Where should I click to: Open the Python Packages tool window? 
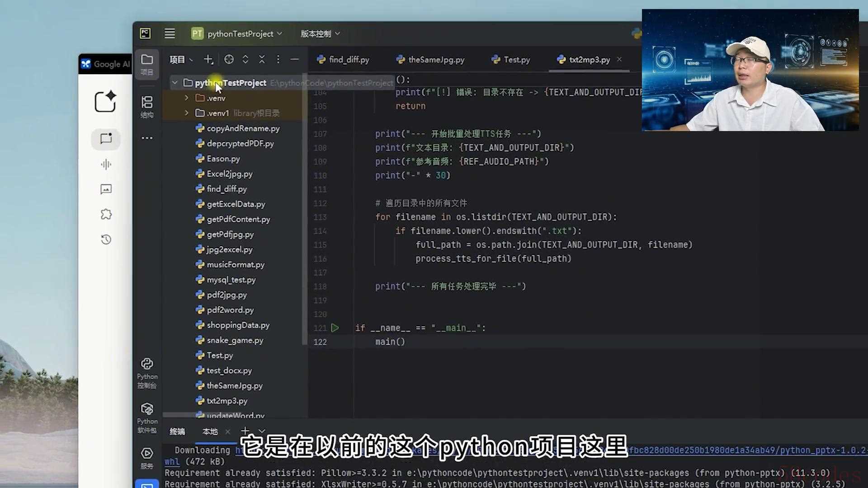[x=147, y=418]
